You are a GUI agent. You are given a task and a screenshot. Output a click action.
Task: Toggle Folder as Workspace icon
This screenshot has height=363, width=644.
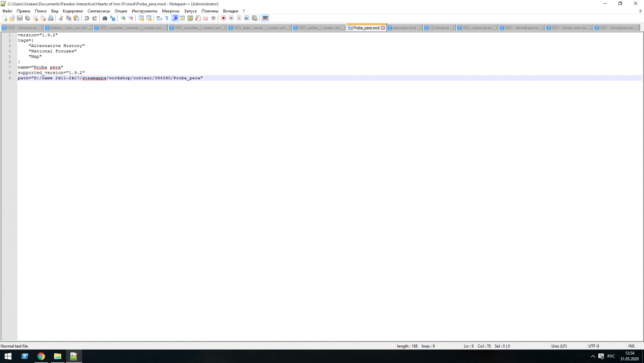coord(205,18)
